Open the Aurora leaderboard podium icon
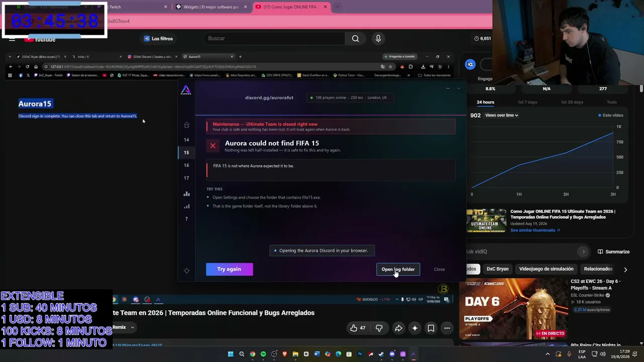Image resolution: width=644 pixels, height=362 pixels. point(187,194)
